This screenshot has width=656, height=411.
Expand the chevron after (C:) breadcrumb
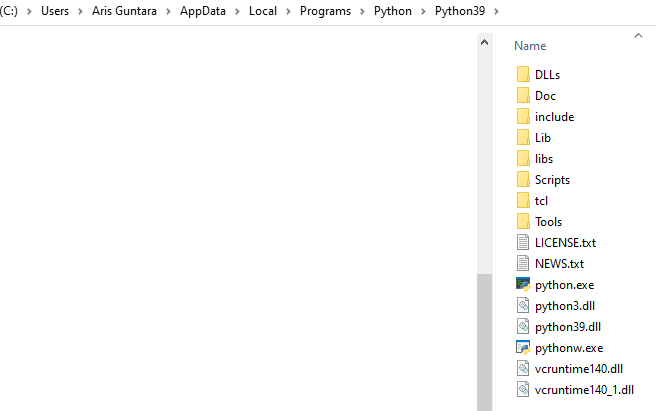tap(29, 11)
